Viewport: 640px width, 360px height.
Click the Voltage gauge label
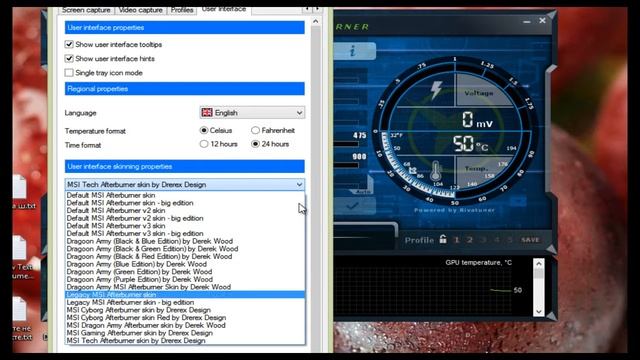click(479, 93)
